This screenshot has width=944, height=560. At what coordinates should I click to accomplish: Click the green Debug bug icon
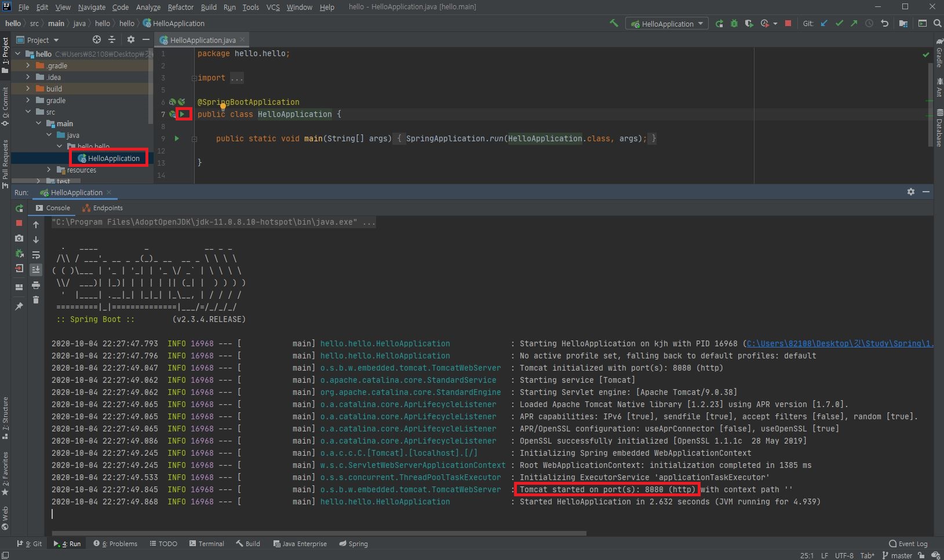734,23
